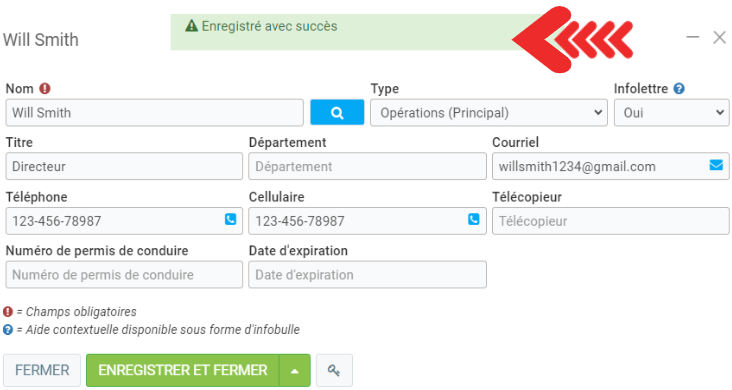Click the Nom input field
This screenshot has height=390, width=732.
(x=155, y=113)
